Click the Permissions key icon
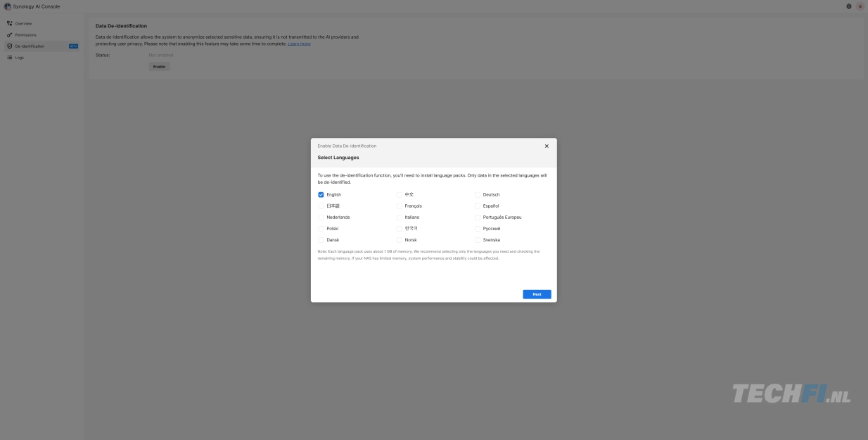 pos(9,34)
